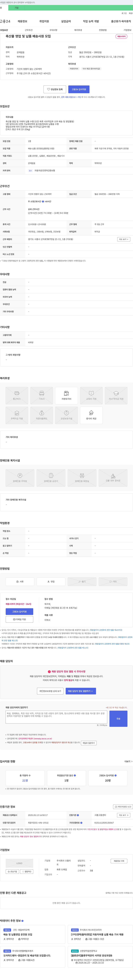Image resolution: width=133 pixels, height=980 pixels.
Task: Click the 기숙사 welfare icon
Action: (x=42, y=396)
